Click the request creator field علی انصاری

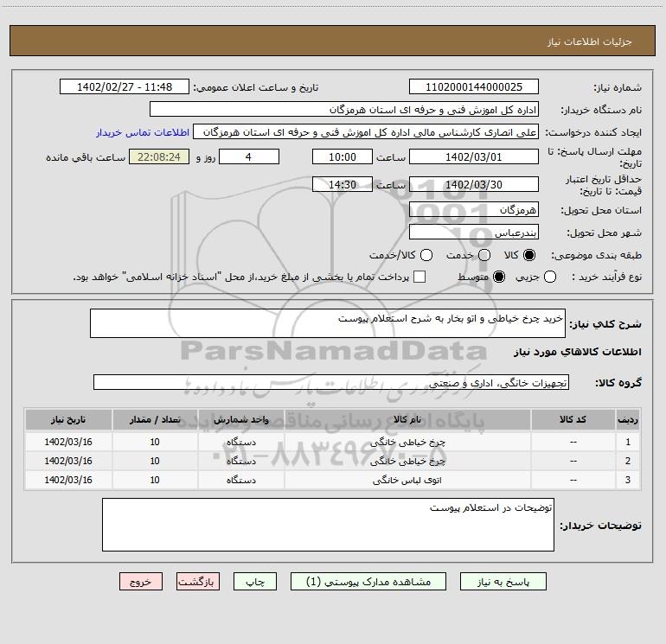[x=366, y=132]
